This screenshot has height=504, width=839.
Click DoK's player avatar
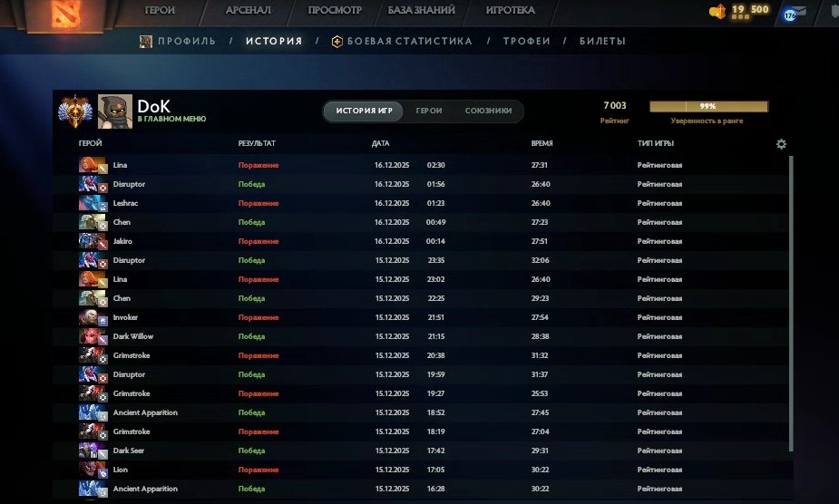[x=115, y=111]
